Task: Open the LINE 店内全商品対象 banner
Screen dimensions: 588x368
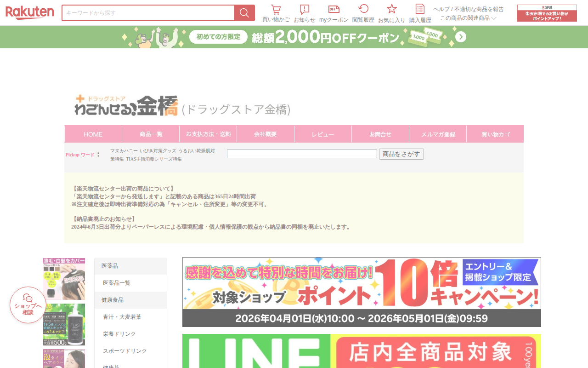Action: tap(362, 351)
